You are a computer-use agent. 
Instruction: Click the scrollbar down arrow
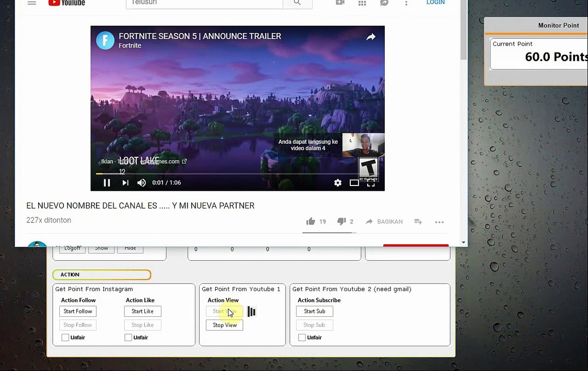(464, 243)
